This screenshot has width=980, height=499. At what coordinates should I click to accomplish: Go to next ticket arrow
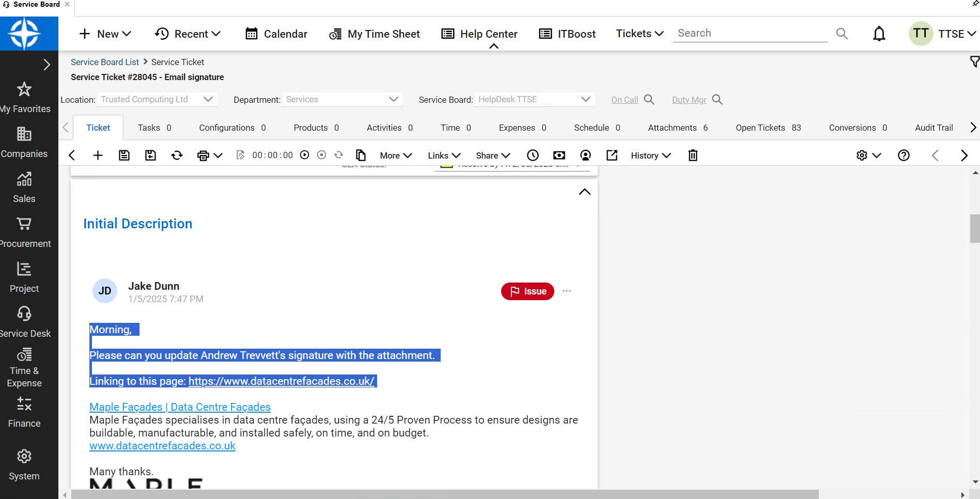tap(964, 155)
